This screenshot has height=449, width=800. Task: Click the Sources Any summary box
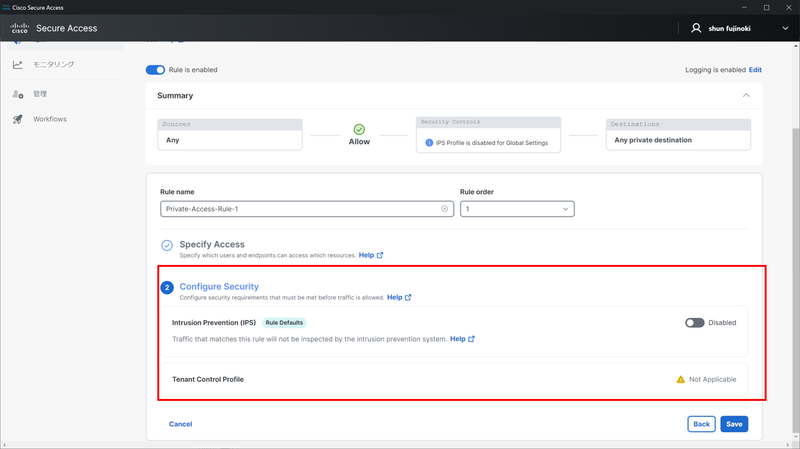230,135
